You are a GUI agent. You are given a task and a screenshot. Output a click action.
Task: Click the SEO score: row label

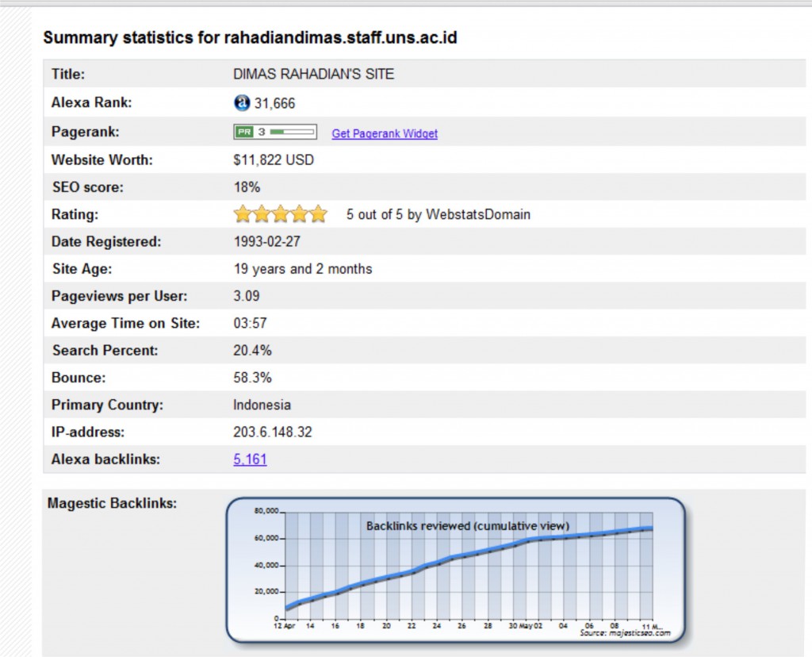(88, 187)
